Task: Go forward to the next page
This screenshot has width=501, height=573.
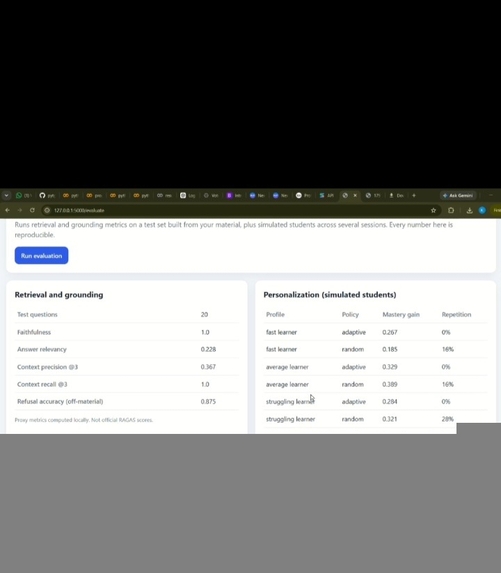Action: click(20, 210)
